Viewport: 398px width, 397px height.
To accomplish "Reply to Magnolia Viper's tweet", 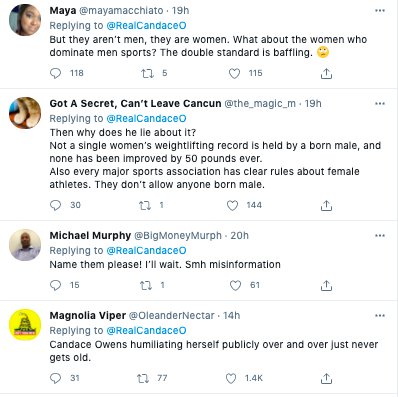I will point(55,378).
